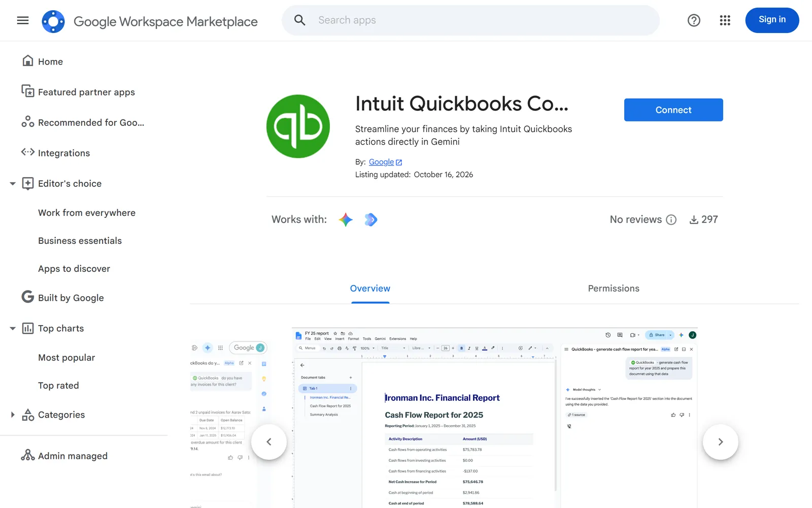Collapse the Editor's choice section

[13, 183]
